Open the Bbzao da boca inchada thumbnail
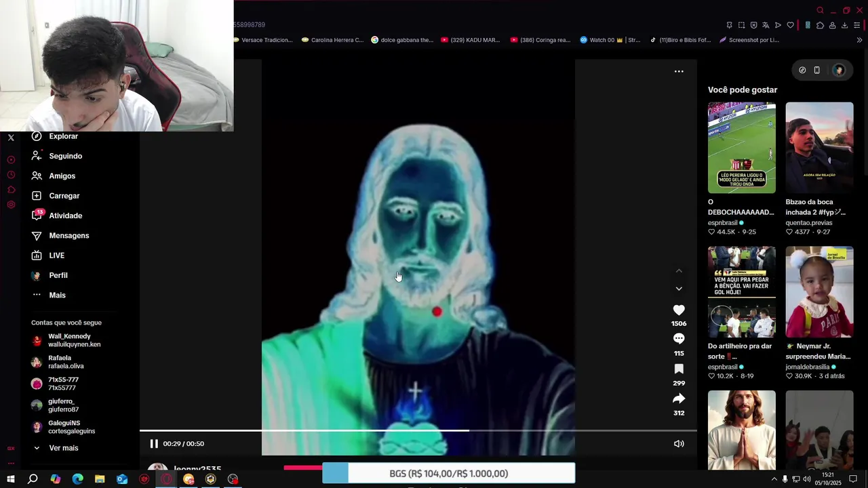This screenshot has width=868, height=488. (x=819, y=148)
